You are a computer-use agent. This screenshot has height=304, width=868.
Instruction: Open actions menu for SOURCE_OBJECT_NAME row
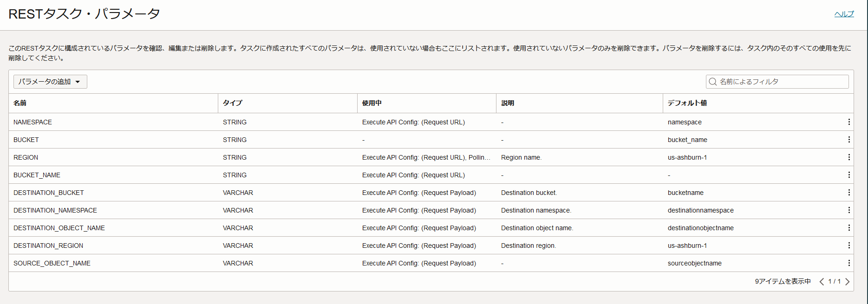click(x=849, y=263)
